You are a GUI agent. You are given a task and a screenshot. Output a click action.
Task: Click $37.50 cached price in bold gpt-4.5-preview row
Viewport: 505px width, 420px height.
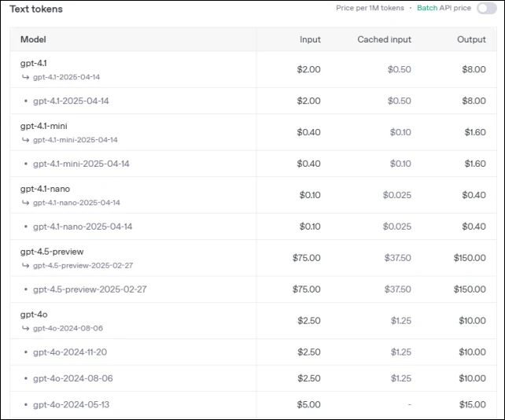point(398,258)
